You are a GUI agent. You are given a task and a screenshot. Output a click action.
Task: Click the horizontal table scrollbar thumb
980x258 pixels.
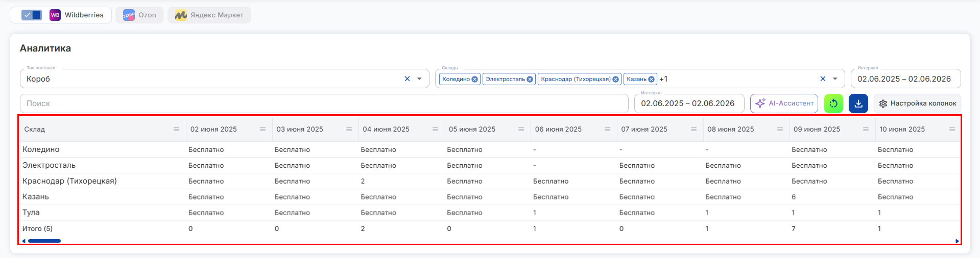click(x=44, y=241)
